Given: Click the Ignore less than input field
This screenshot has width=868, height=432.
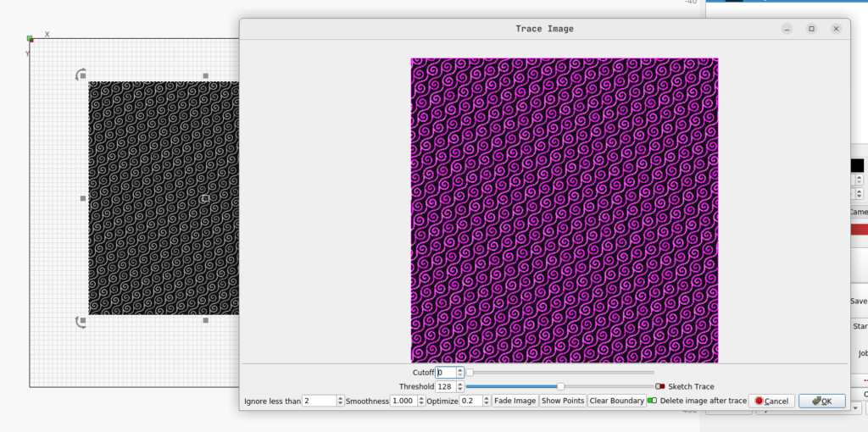Looking at the screenshot, I should coord(319,401).
